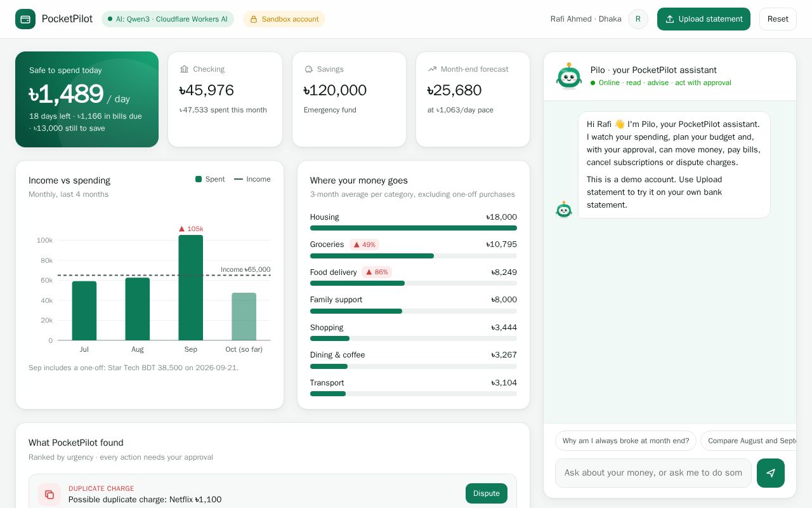Click the trend arrow icon by Month-end forecast
The width and height of the screenshot is (812, 508).
click(433, 69)
